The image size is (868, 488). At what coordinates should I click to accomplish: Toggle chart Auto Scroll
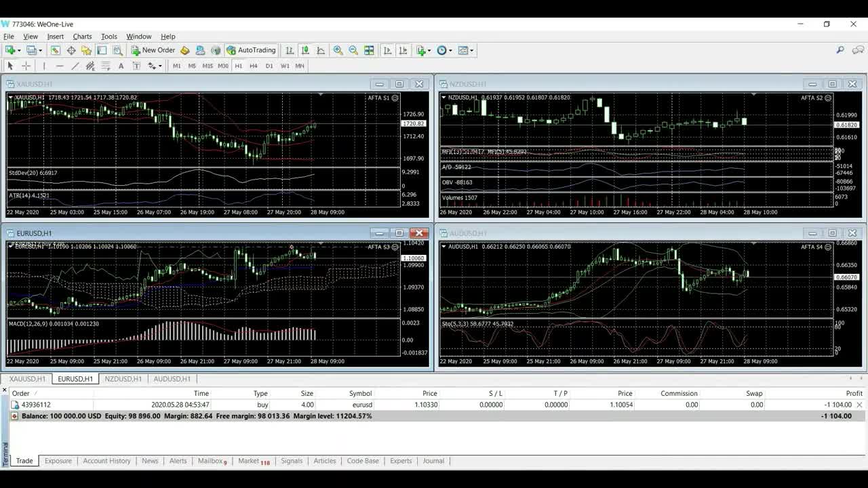pos(387,50)
